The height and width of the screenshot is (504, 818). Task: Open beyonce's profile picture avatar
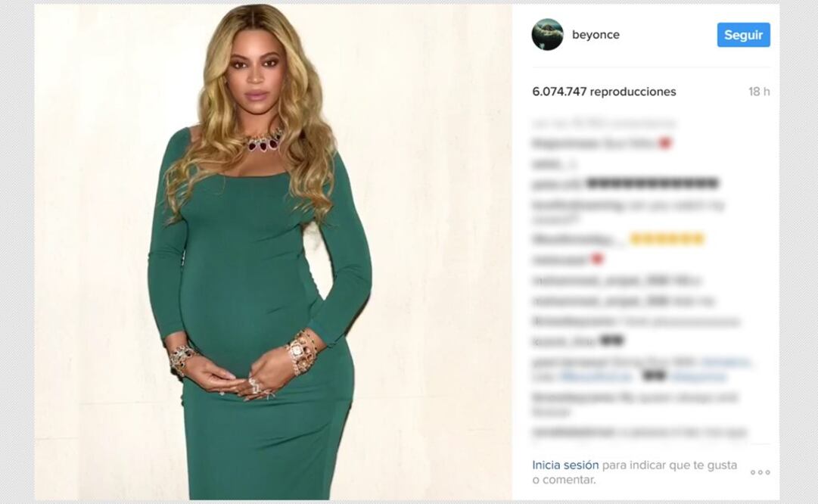[x=547, y=35]
